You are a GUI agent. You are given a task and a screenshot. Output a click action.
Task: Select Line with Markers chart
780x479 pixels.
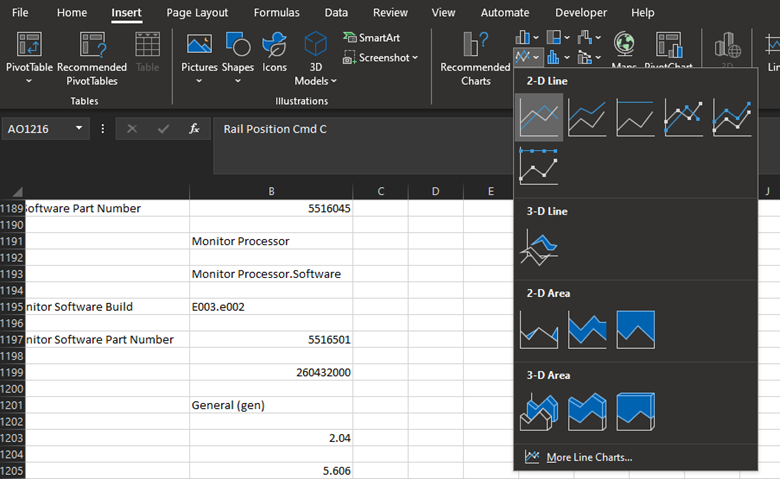[x=683, y=117]
